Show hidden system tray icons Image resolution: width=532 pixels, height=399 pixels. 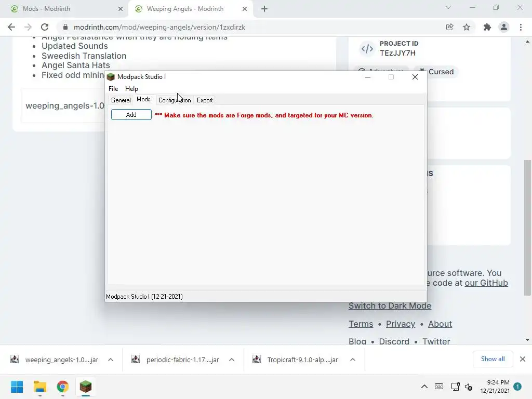(424, 387)
